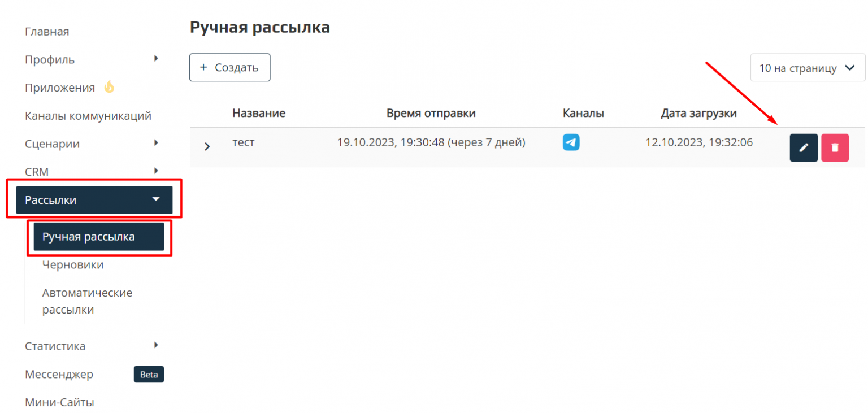Expand the Сценарии submenu arrow
The width and height of the screenshot is (868, 413).
click(x=156, y=143)
